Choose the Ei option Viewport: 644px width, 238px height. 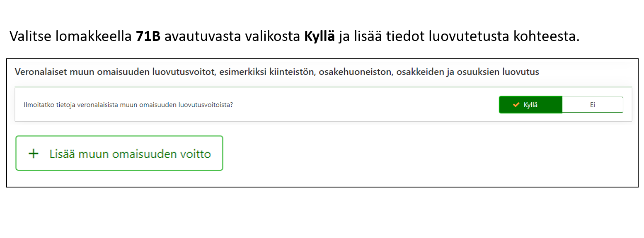592,105
